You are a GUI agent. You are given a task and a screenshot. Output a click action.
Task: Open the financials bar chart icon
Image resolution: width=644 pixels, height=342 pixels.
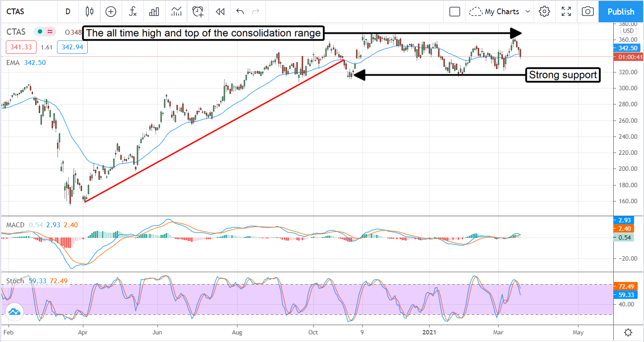point(154,12)
